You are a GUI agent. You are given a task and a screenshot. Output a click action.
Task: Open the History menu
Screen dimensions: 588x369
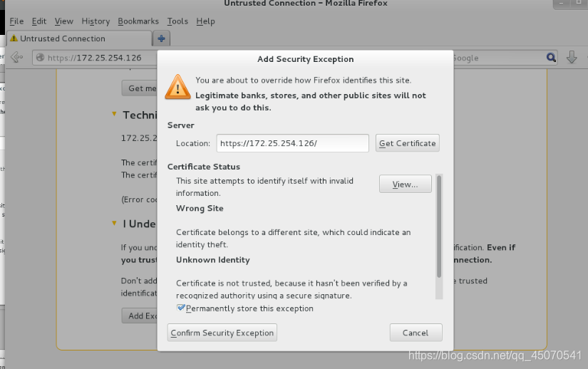[x=96, y=21]
